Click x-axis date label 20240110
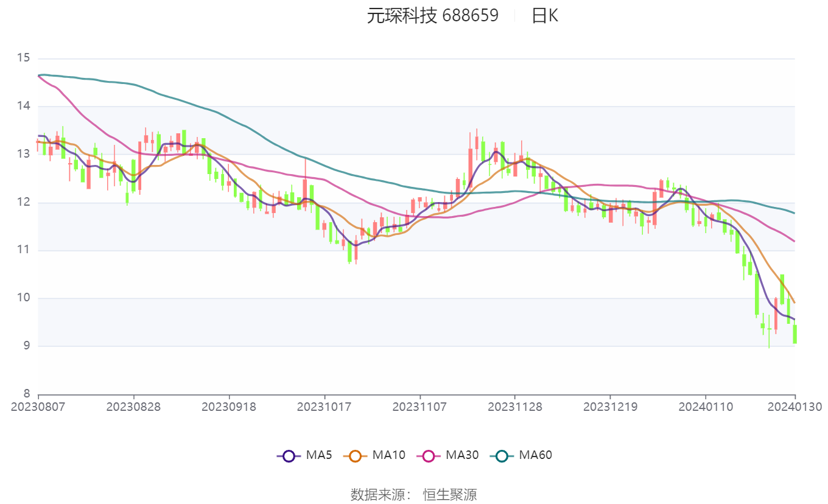The width and height of the screenshot is (828, 504). point(706,406)
